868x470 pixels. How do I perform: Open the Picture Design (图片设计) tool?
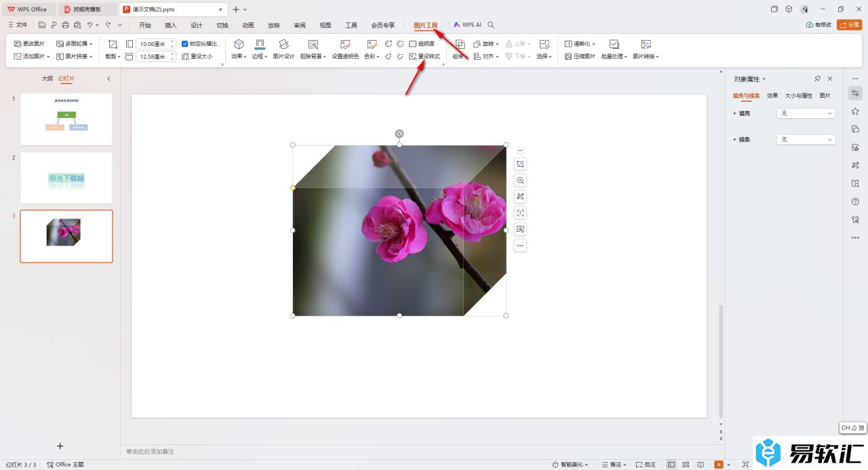click(x=283, y=44)
